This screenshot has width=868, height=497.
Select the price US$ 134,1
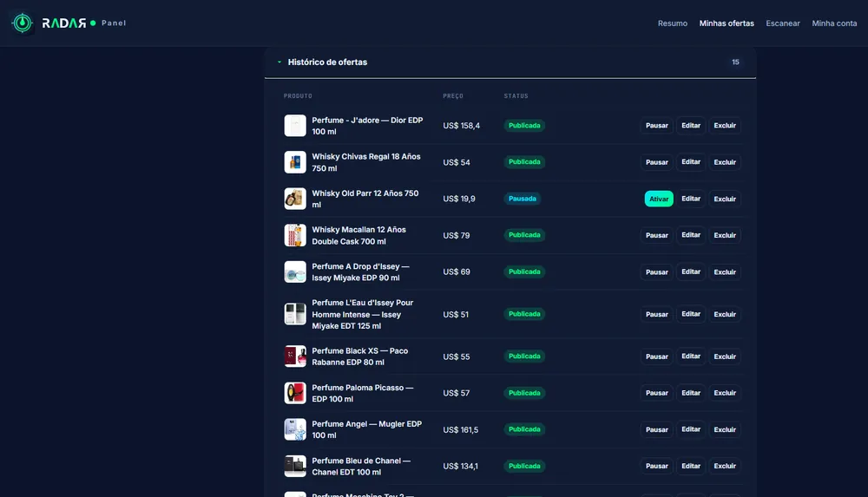(460, 466)
